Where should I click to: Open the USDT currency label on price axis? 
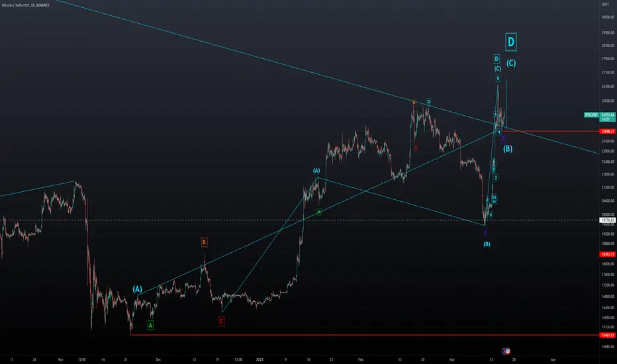coord(605,4)
